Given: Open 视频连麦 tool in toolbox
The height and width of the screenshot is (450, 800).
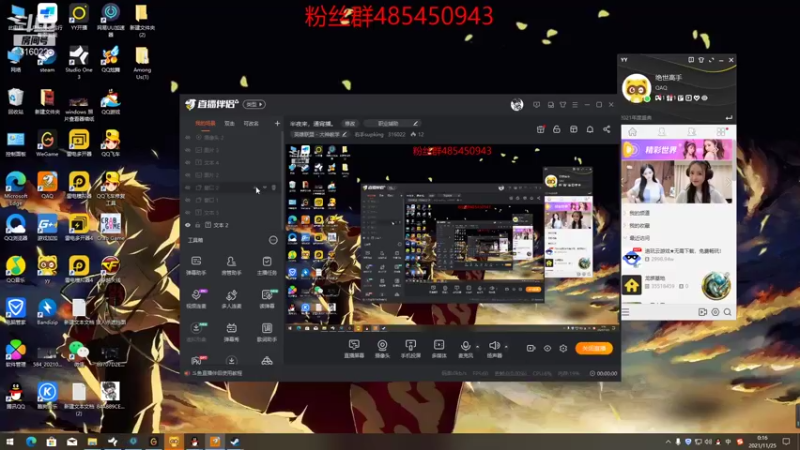Looking at the screenshot, I should 196,299.
